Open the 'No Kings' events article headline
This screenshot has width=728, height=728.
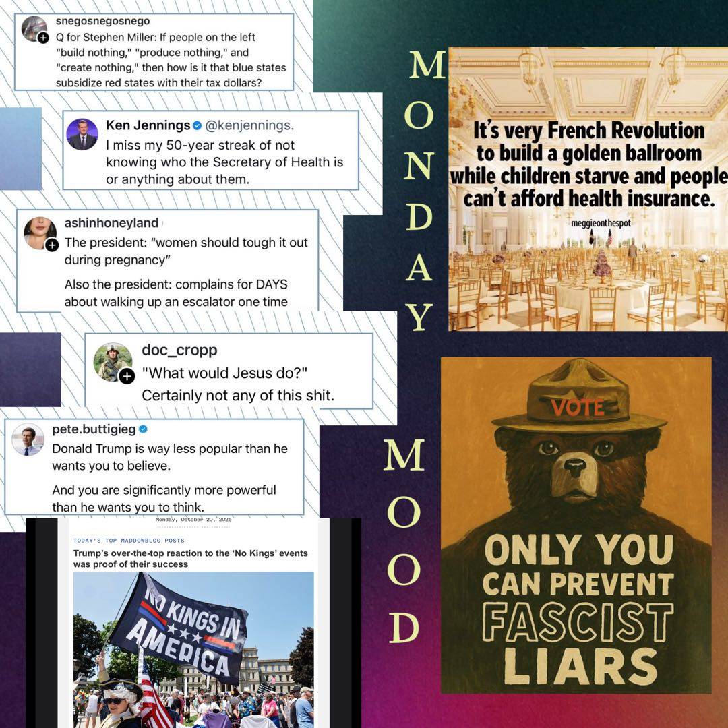190,559
